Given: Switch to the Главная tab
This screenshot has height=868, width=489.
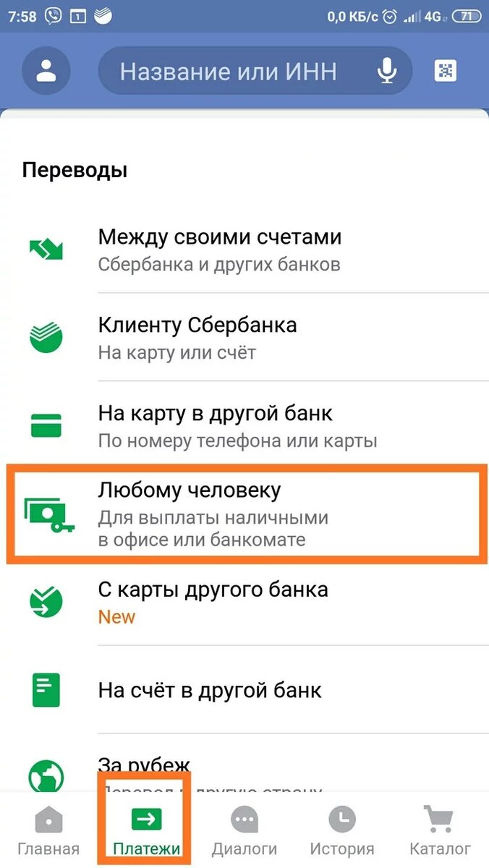Looking at the screenshot, I should point(48,830).
